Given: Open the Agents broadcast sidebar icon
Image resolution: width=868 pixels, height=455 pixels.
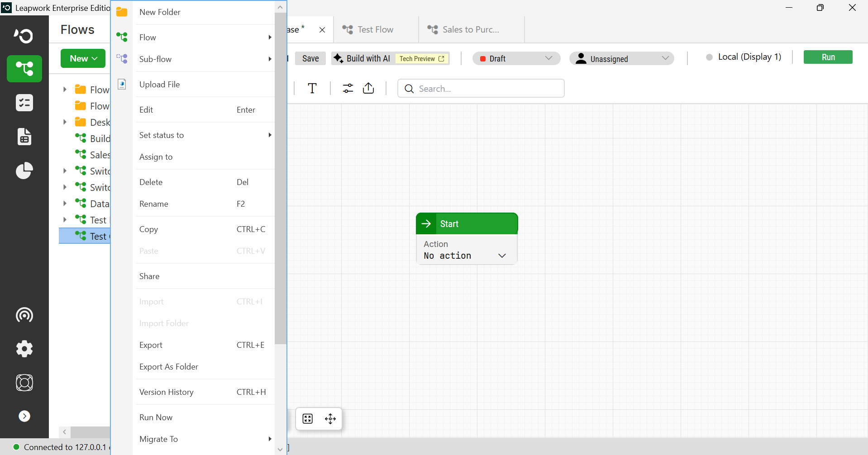Looking at the screenshot, I should tap(24, 315).
